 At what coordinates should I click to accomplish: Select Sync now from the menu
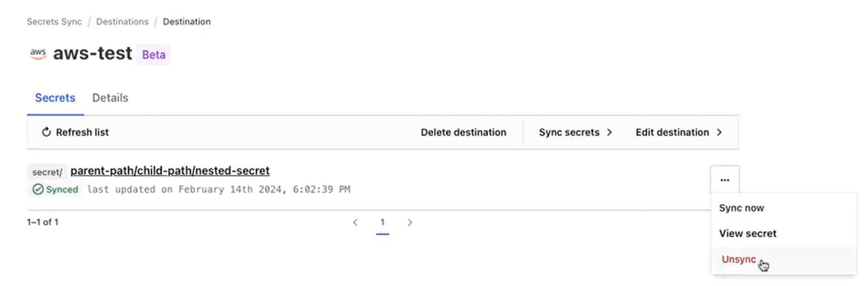pos(741,208)
